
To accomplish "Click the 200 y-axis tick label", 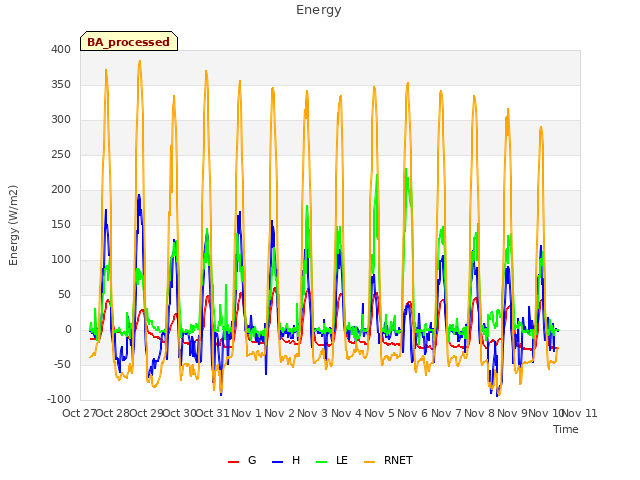I will [61, 189].
